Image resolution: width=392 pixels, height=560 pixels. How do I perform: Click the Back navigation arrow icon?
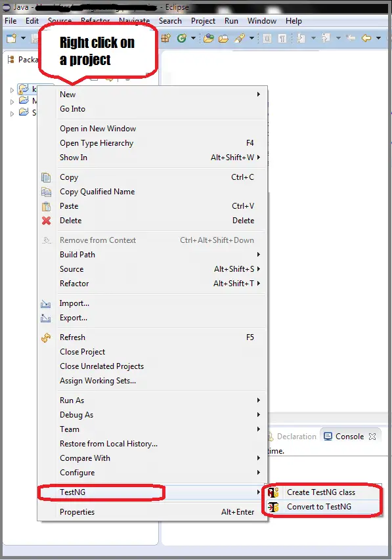(x=366, y=38)
